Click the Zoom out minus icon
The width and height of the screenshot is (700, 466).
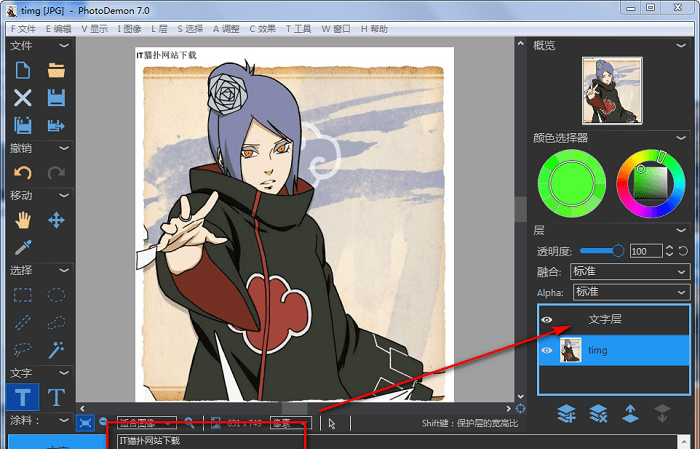coord(103,422)
